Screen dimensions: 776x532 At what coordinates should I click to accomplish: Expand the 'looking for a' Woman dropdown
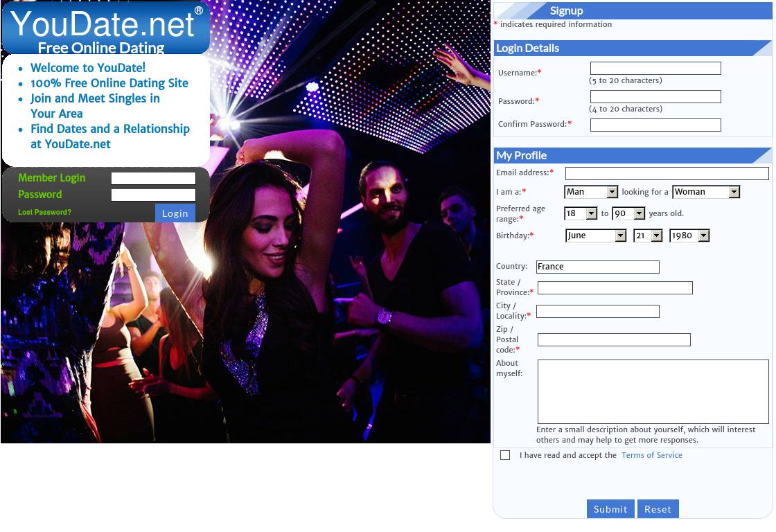point(705,192)
